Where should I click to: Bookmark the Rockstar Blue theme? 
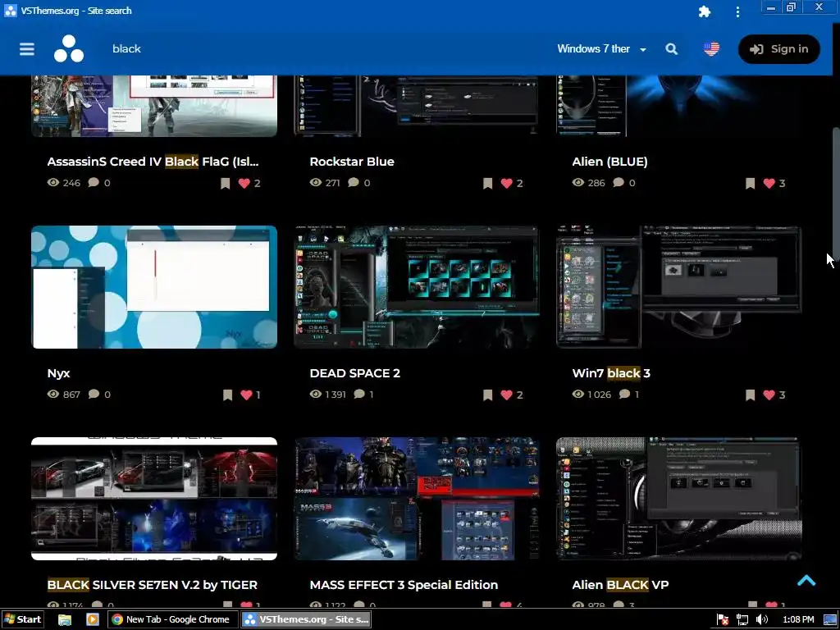click(x=487, y=183)
